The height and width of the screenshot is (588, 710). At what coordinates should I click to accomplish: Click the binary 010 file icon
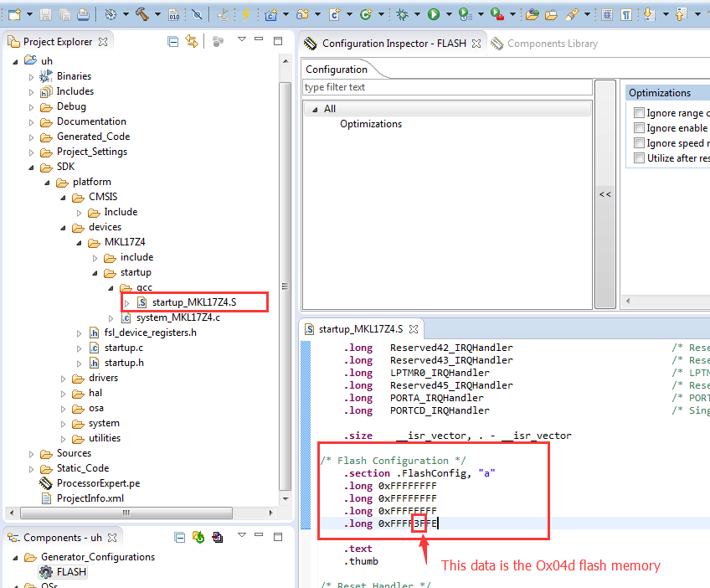[174, 14]
